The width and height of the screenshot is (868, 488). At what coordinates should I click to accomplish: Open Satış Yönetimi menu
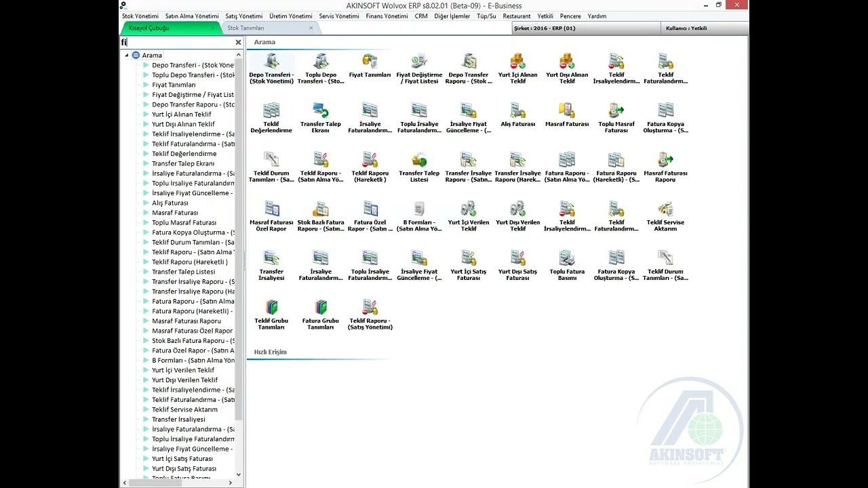coord(243,16)
